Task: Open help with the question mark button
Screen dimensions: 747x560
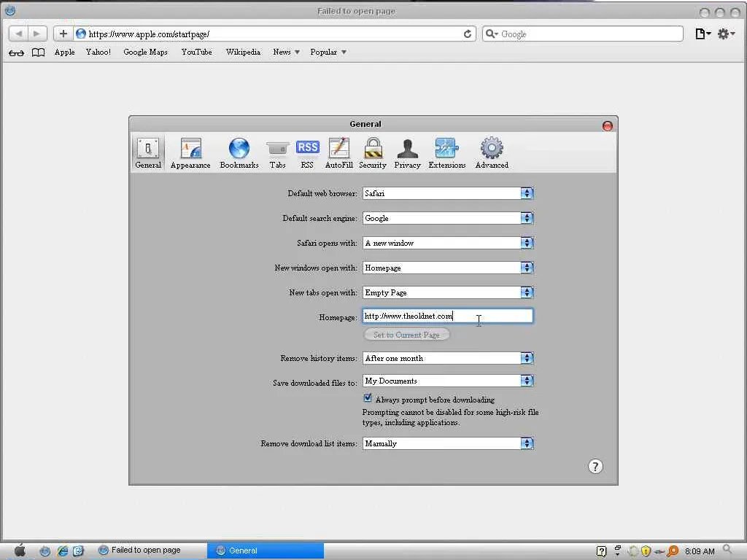Action: click(595, 466)
